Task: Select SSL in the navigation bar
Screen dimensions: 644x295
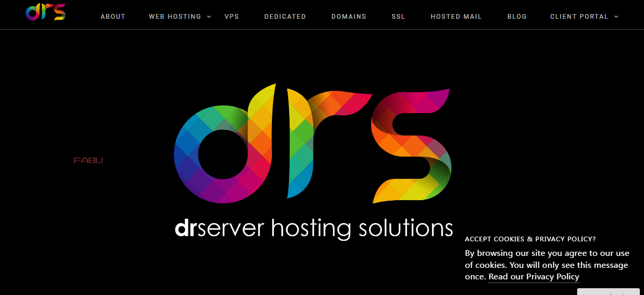Action: (x=398, y=17)
